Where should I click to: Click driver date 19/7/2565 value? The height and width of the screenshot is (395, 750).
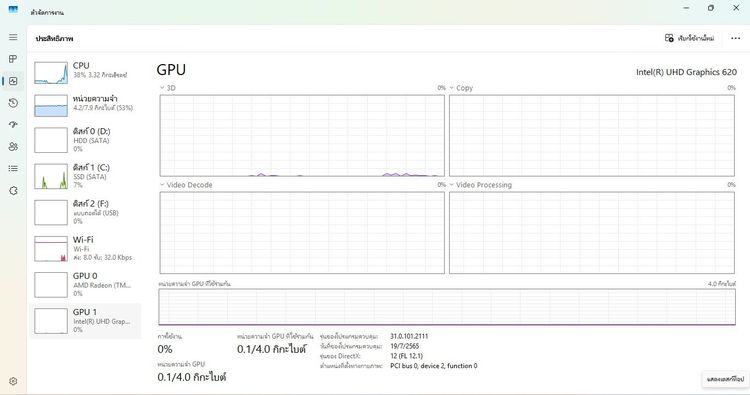405,346
